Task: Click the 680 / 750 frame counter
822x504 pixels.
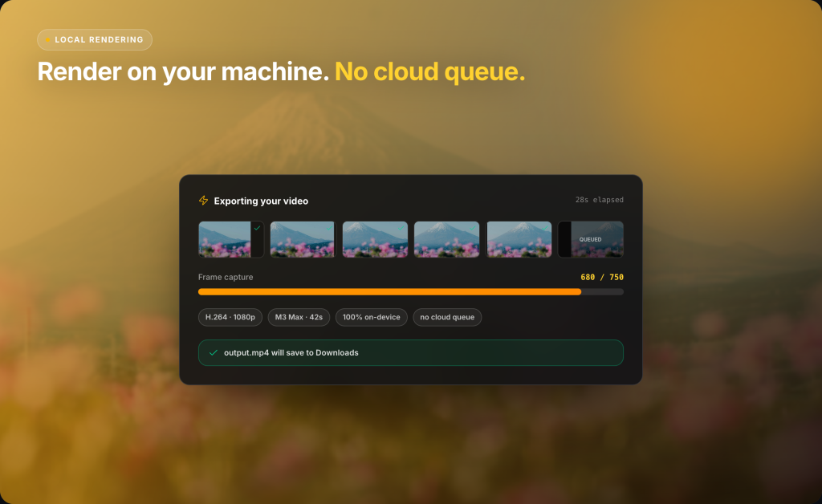Action: [x=602, y=277]
